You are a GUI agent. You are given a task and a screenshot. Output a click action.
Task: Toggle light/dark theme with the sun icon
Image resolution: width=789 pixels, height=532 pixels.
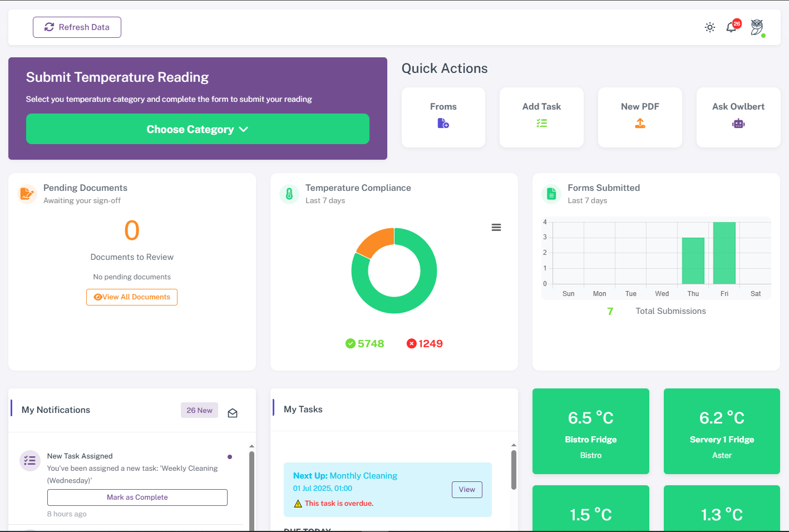[709, 27]
